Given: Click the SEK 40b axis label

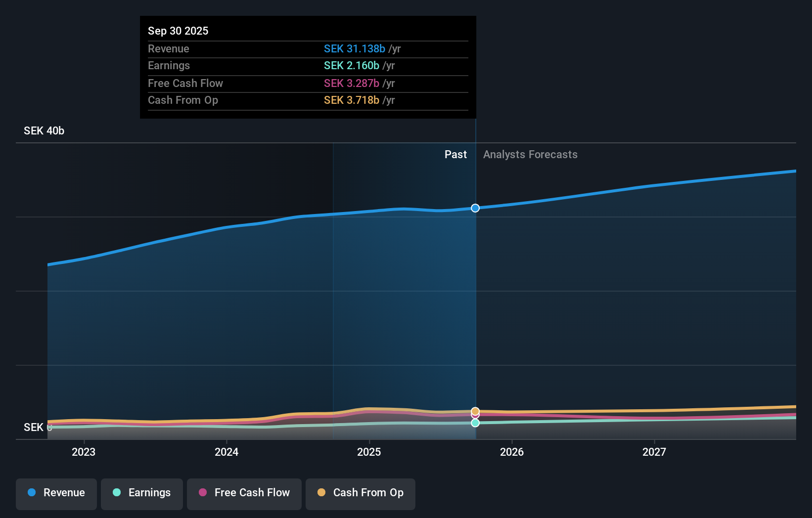Looking at the screenshot, I should click(x=44, y=130).
